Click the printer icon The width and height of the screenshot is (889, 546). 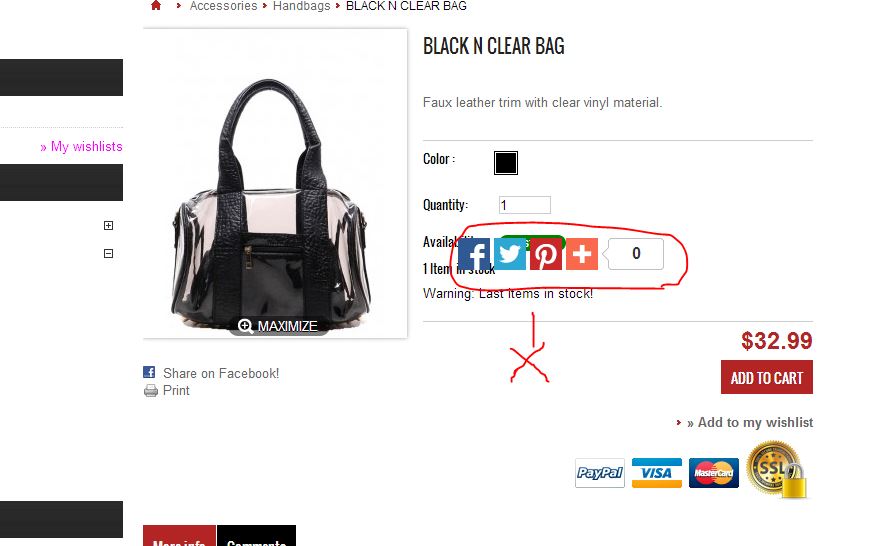coord(151,390)
